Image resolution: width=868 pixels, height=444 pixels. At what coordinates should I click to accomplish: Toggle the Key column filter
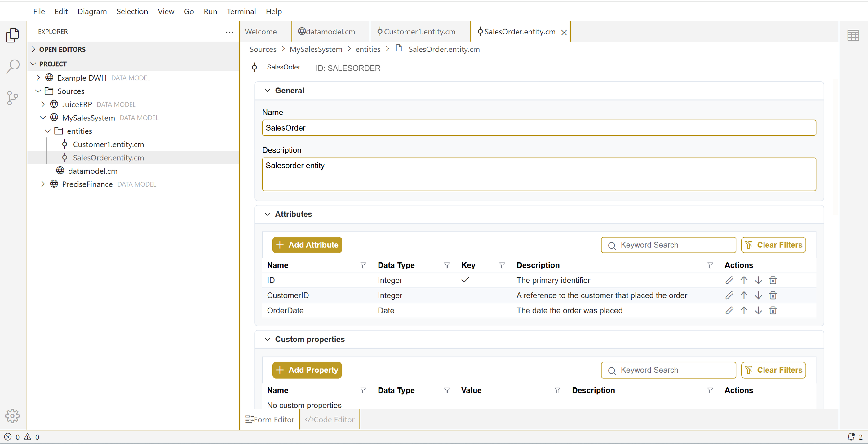(x=502, y=265)
